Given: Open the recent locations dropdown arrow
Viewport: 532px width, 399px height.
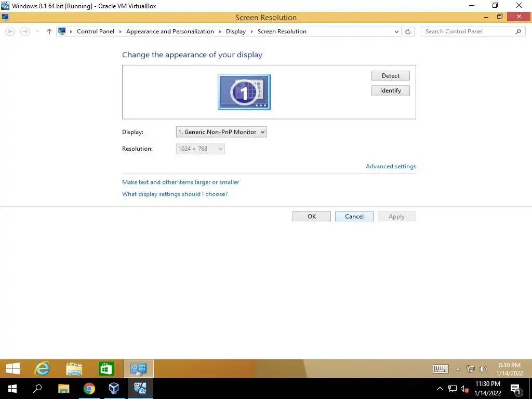Looking at the screenshot, I should click(x=37, y=32).
